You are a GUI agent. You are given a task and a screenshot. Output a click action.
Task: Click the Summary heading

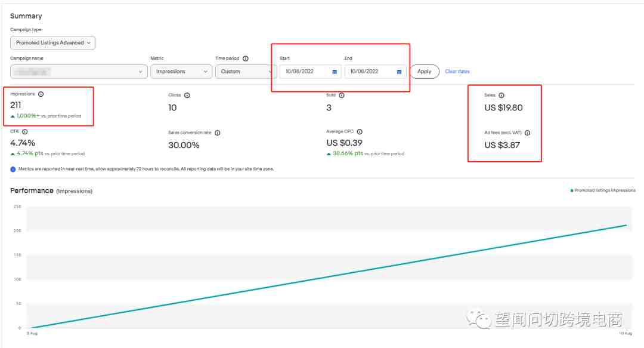click(x=26, y=16)
